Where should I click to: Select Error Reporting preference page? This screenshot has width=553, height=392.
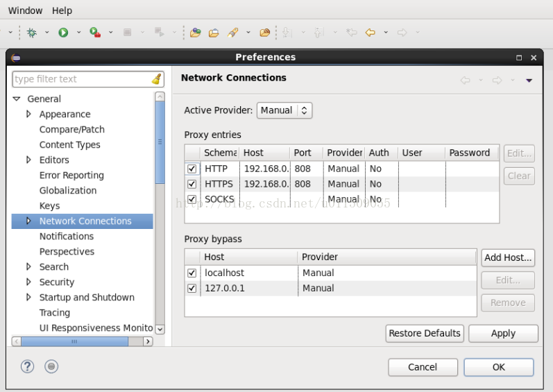71,176
